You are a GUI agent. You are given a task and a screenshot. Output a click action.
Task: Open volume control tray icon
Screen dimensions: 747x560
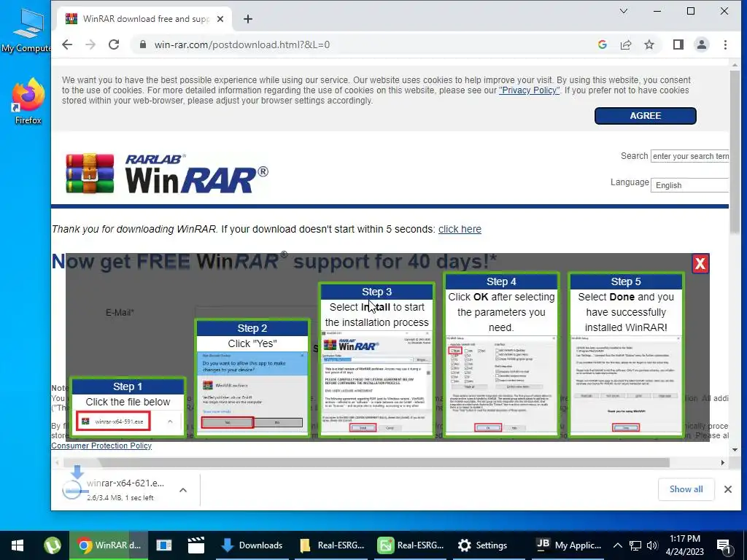(x=652, y=545)
